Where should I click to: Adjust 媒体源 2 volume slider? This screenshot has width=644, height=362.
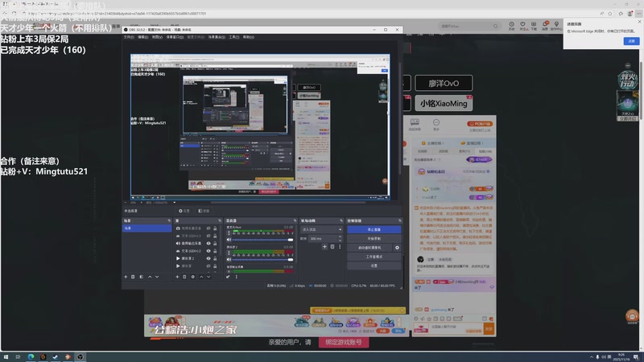point(263,259)
